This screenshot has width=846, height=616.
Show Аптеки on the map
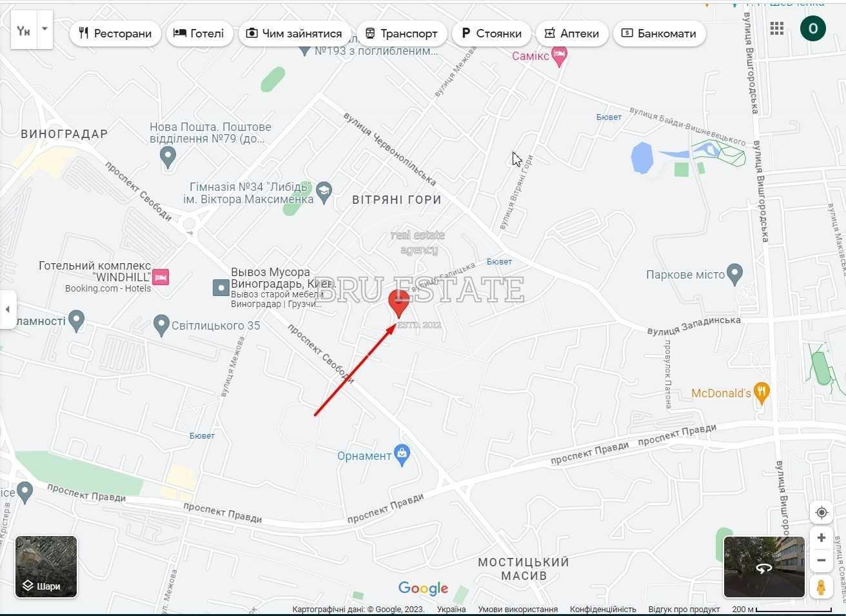point(572,34)
